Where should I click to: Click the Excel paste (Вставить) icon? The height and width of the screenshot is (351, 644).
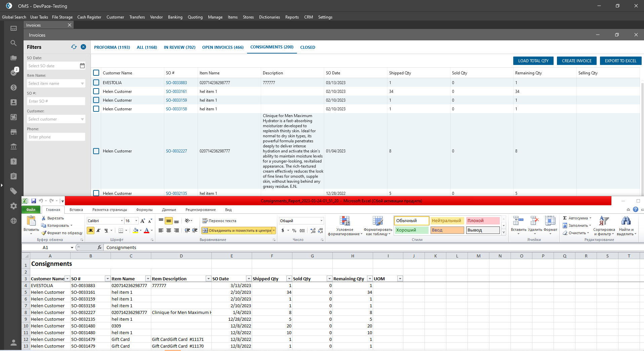[31, 222]
